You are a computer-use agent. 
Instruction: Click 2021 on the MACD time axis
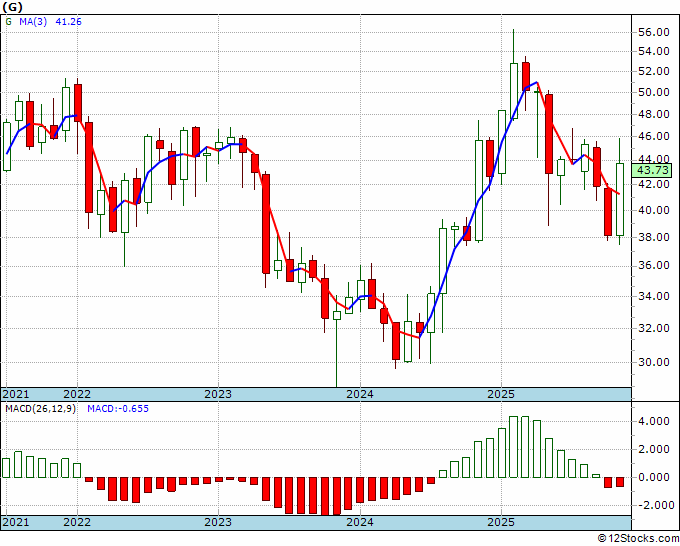click(16, 522)
